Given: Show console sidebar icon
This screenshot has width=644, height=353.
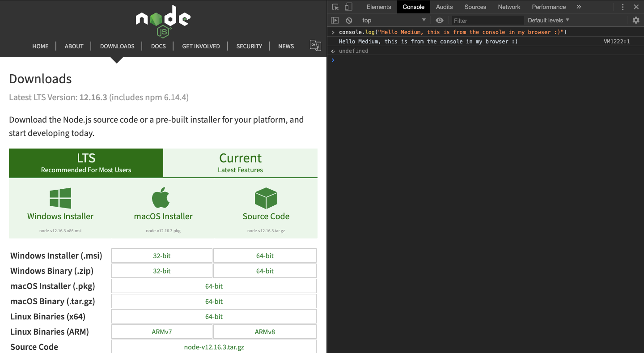Looking at the screenshot, I should pyautogui.click(x=335, y=20).
